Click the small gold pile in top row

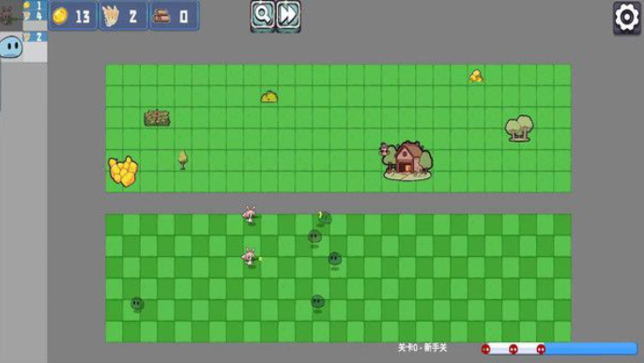476,76
